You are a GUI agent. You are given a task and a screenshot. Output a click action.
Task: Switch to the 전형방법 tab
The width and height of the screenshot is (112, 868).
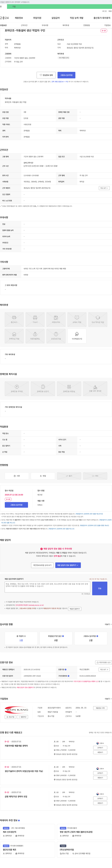point(87,25)
